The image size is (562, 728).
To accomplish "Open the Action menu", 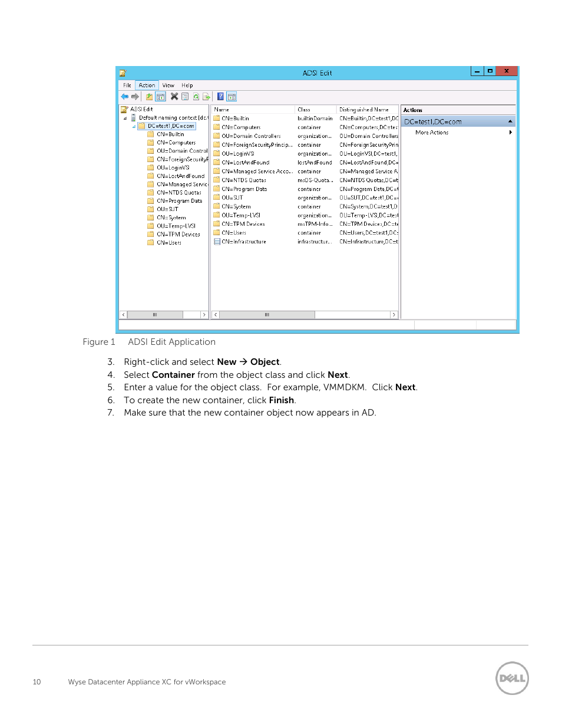I will (147, 85).
